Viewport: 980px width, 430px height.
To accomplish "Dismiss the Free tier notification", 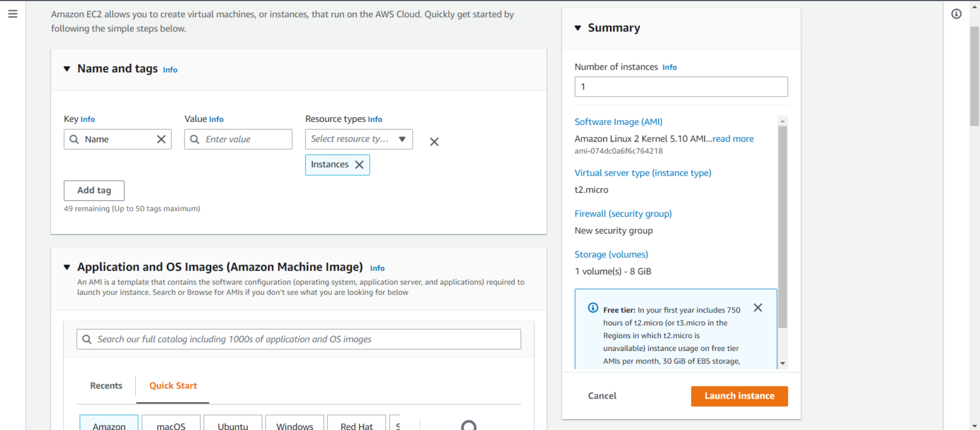I will [757, 308].
